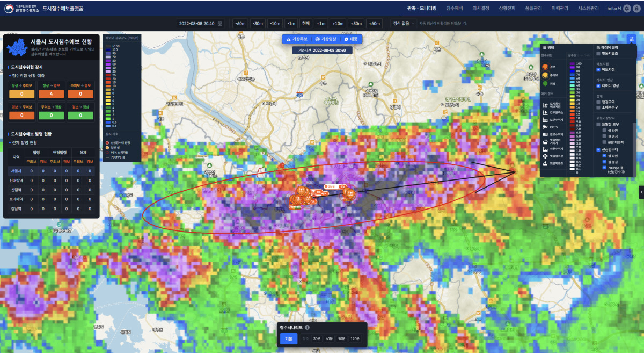The height and width of the screenshot is (353, 644).
Task: Click the radar icon in 기상영상 button
Action: 317,39
